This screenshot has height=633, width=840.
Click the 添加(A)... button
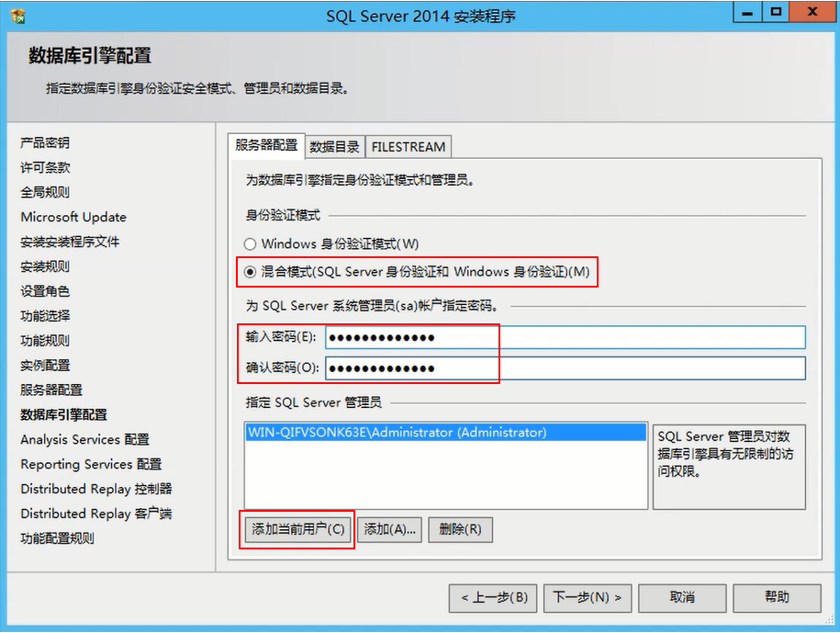(x=390, y=529)
